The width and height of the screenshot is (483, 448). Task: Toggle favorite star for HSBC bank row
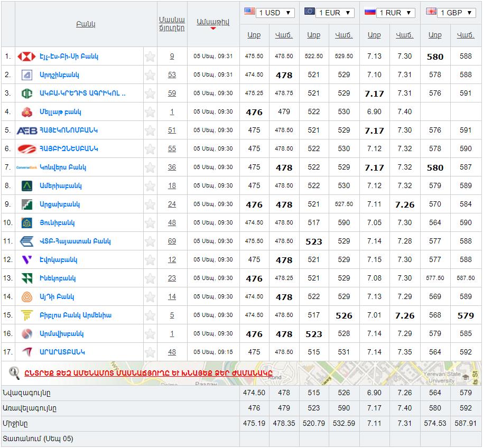point(150,57)
